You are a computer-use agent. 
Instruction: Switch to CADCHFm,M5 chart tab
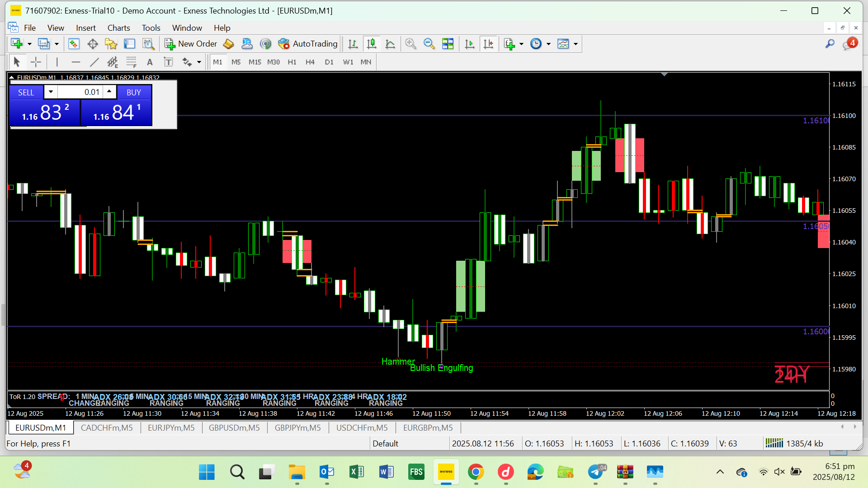107,427
